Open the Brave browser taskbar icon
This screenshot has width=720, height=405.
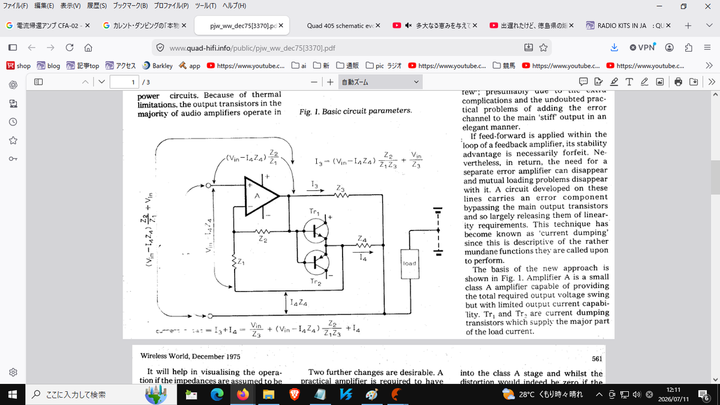pos(294,394)
